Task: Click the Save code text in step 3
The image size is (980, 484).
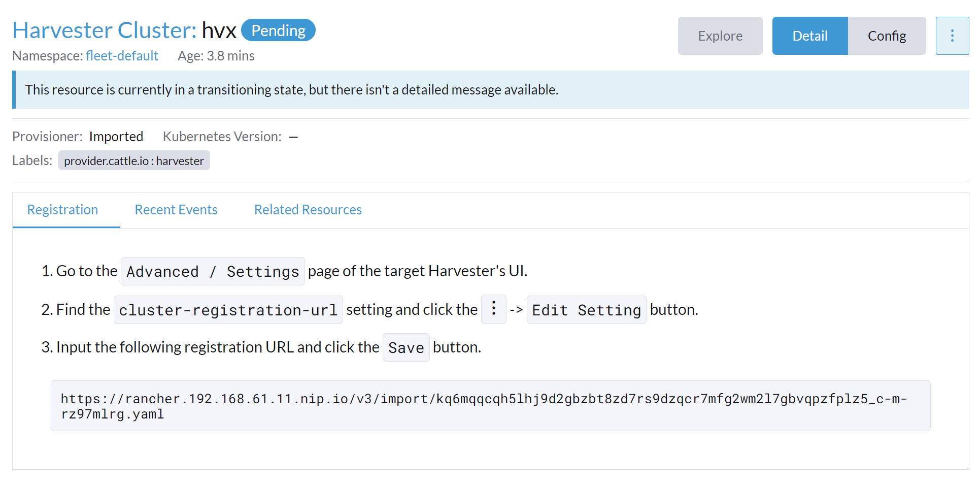Action: click(x=406, y=347)
